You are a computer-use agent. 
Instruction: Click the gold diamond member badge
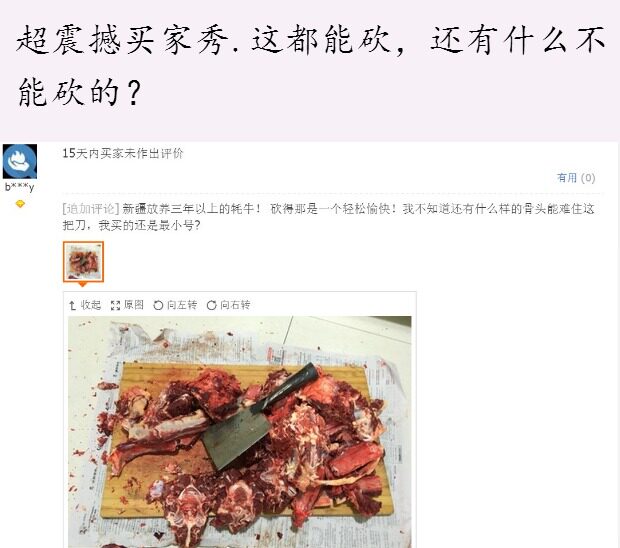(20, 204)
